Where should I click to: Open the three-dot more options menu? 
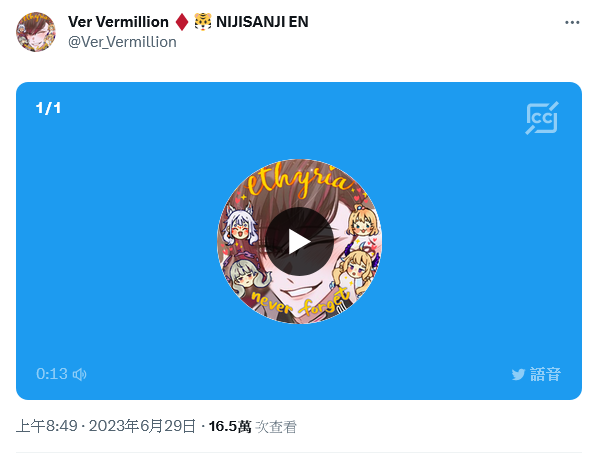point(572,22)
